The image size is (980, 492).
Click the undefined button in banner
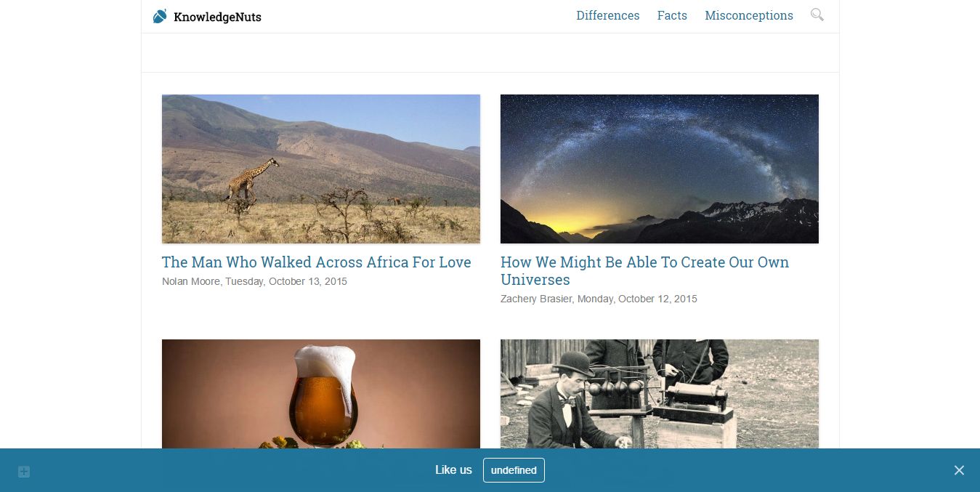(x=514, y=470)
